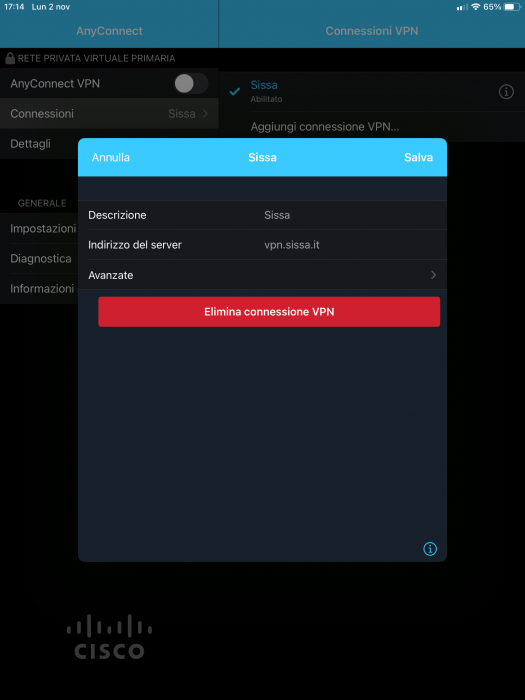This screenshot has height=700, width=525.
Task: Tap Aggiungi connessione VPN option
Action: coord(325,127)
